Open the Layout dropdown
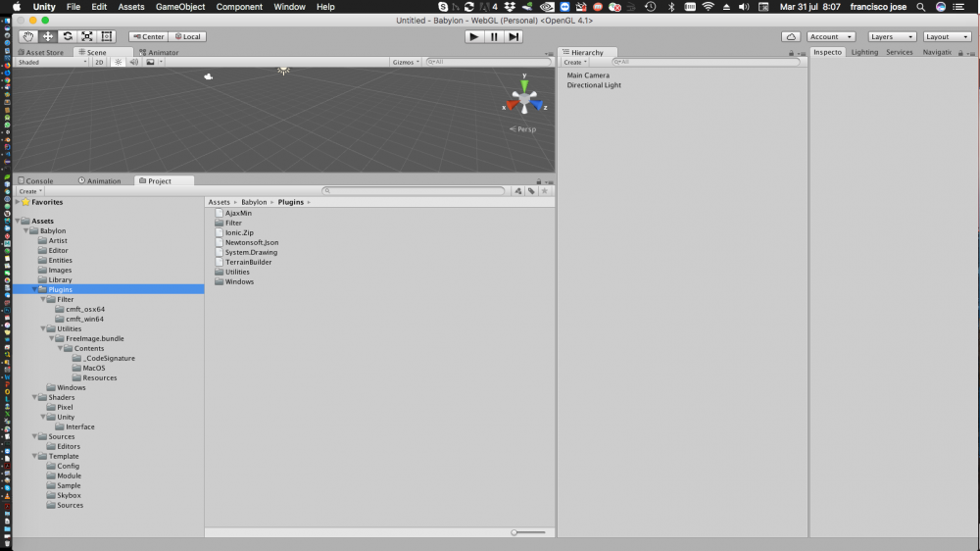980x551 pixels. coord(947,36)
